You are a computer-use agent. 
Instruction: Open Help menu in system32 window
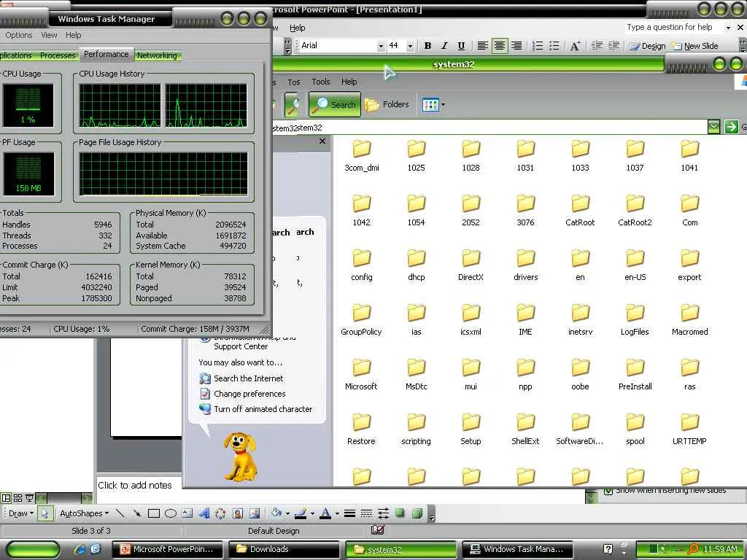coord(349,82)
